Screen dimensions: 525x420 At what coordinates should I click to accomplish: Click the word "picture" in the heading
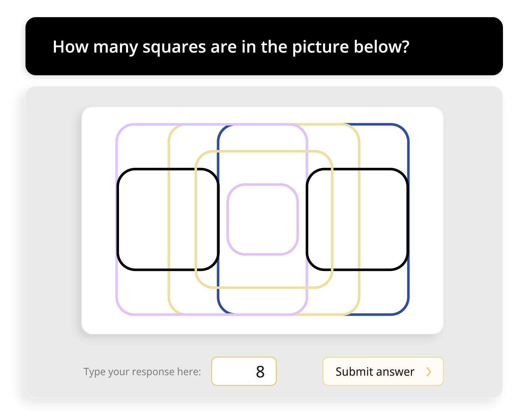tap(320, 48)
